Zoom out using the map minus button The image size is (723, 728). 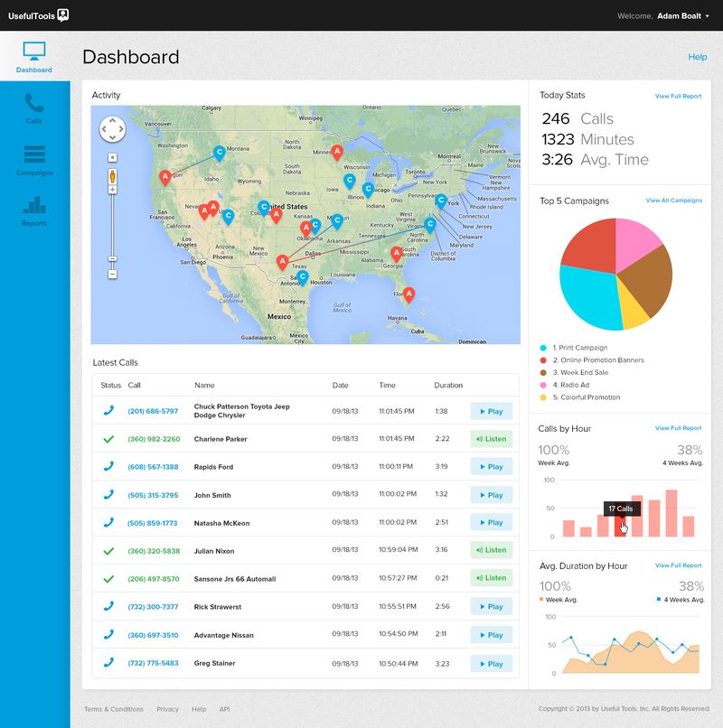[112, 275]
